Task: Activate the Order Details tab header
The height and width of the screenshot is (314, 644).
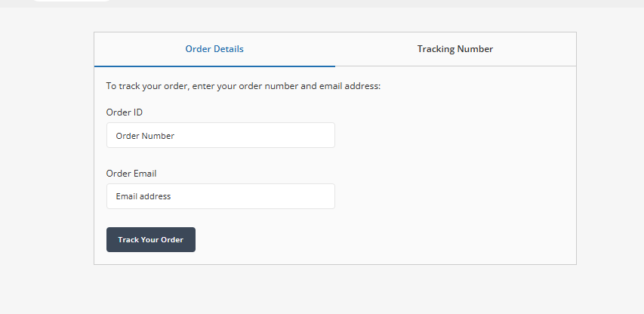Action: coord(214,49)
